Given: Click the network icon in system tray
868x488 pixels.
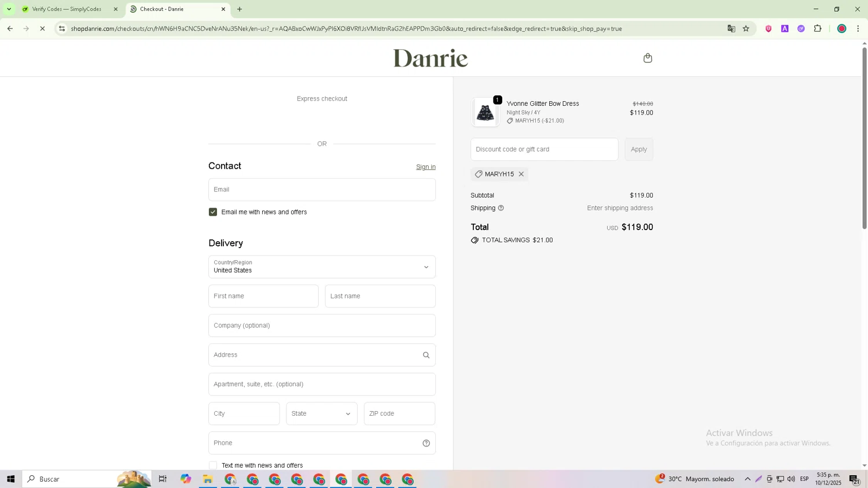Looking at the screenshot, I should (x=780, y=479).
